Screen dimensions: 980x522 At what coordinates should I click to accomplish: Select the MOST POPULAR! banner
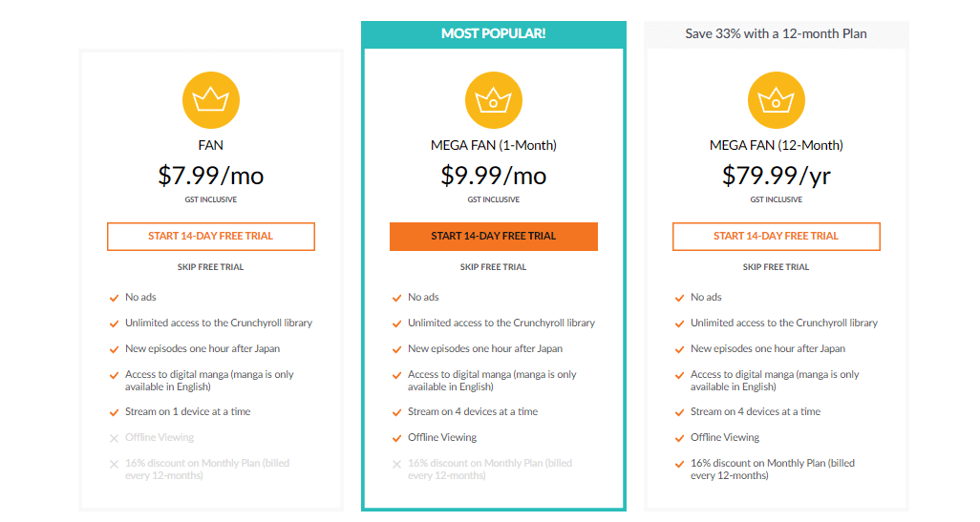(x=494, y=33)
